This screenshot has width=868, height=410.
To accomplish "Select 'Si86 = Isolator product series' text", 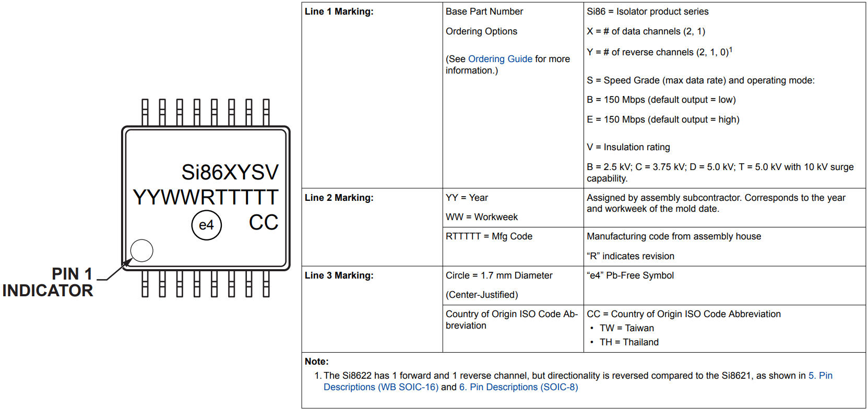I will coord(648,11).
